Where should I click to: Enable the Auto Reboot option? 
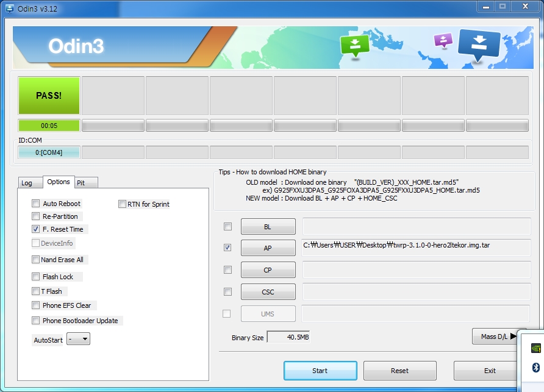pyautogui.click(x=35, y=203)
